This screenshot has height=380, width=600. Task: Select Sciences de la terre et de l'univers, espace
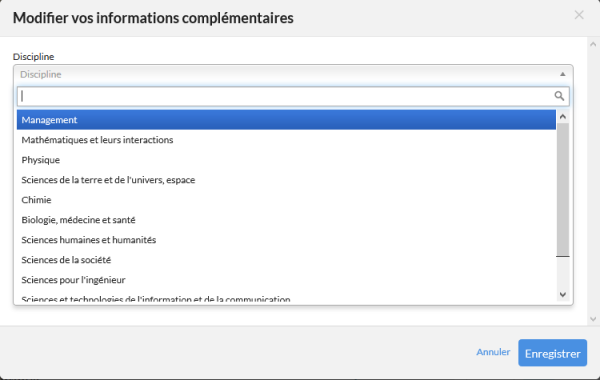(x=286, y=180)
